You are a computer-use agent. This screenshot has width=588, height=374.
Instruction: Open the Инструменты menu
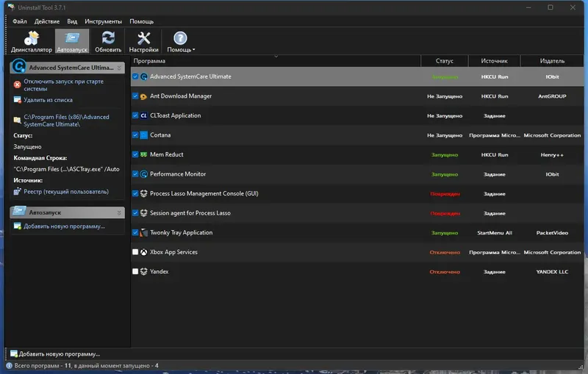click(x=103, y=21)
